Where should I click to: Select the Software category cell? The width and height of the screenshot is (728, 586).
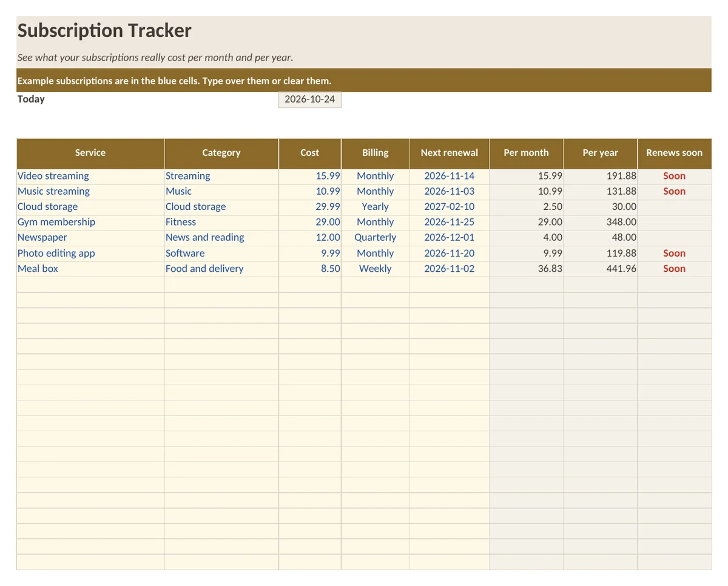pos(221,254)
